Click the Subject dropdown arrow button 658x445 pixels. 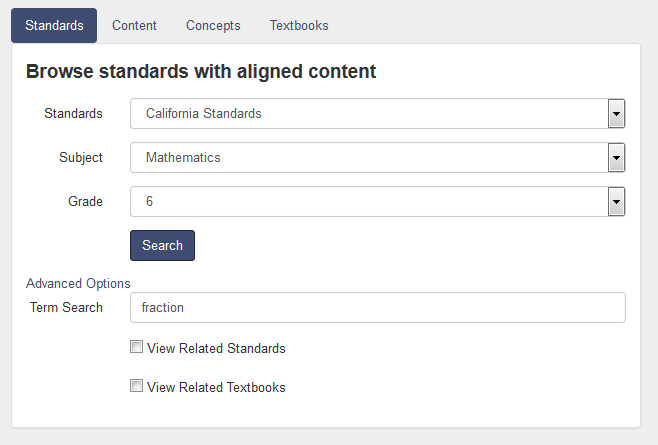(616, 158)
